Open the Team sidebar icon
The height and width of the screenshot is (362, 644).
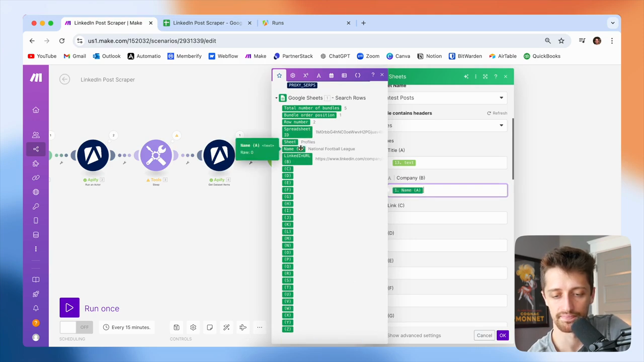(x=36, y=135)
